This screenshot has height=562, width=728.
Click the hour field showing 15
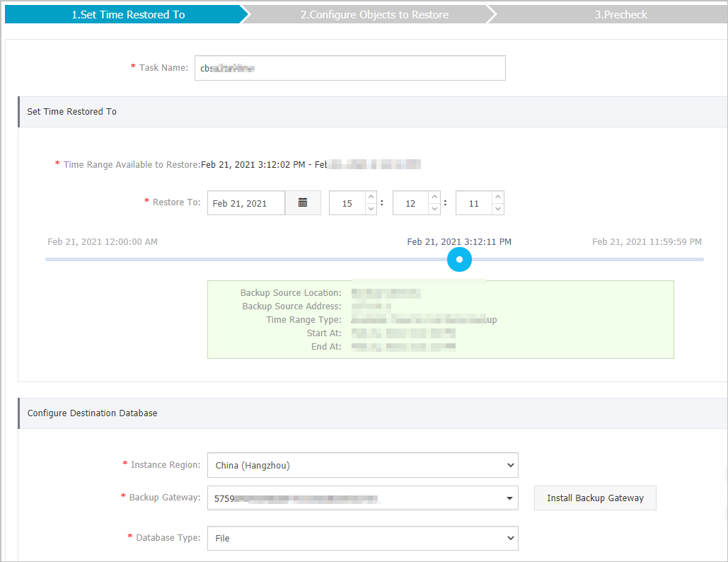click(347, 203)
